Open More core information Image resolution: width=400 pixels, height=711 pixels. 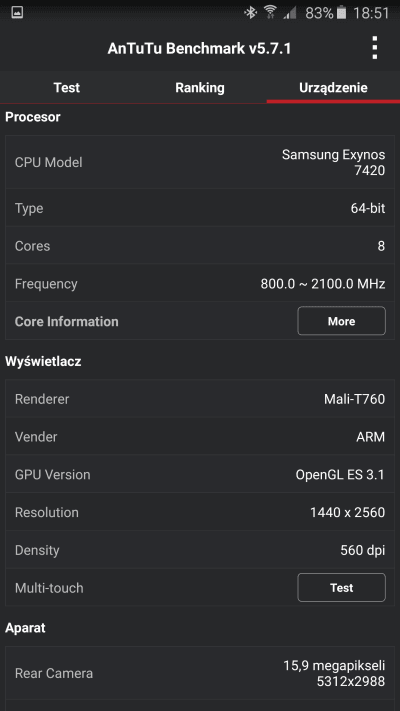tap(341, 321)
